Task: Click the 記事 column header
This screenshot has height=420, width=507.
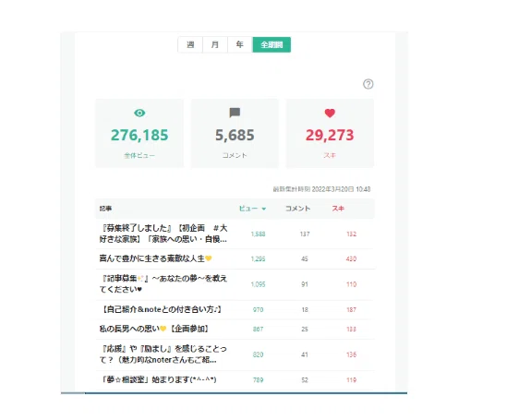Action: (105, 209)
